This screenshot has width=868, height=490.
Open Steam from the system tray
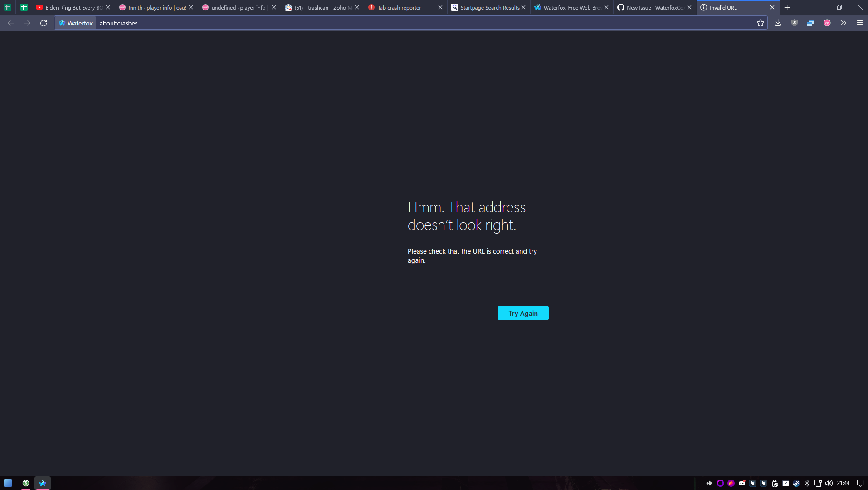coord(796,483)
